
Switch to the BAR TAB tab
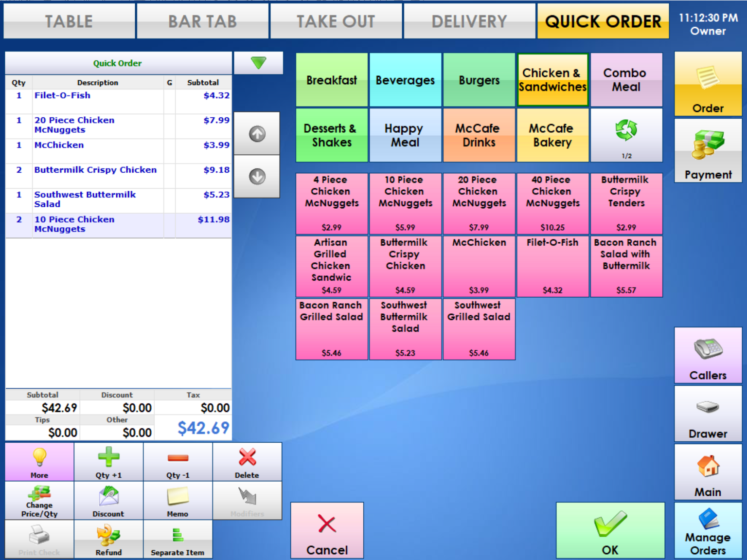coord(203,21)
